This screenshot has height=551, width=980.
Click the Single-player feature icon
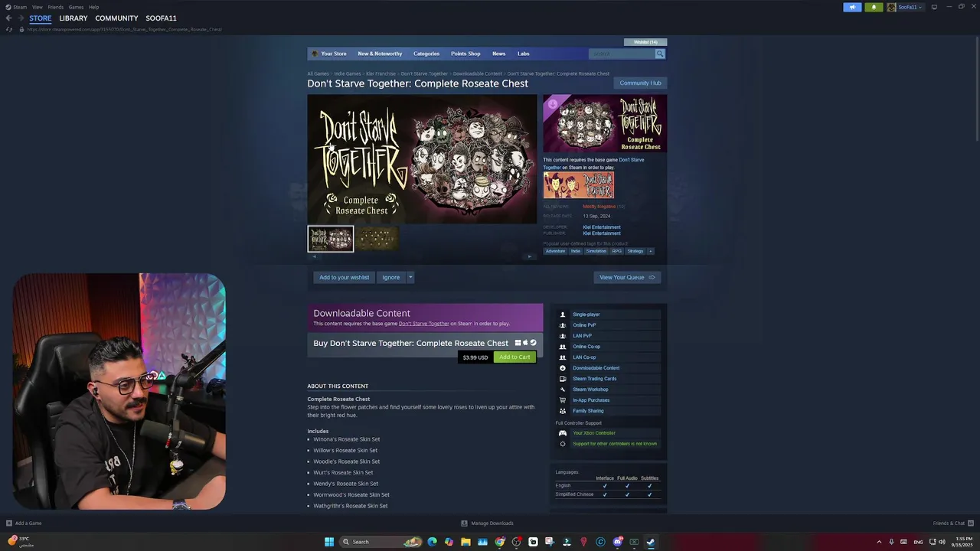563,315
